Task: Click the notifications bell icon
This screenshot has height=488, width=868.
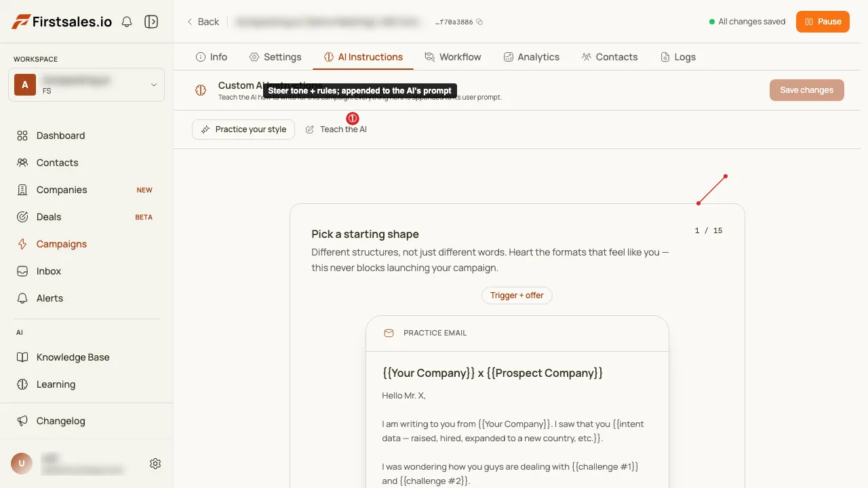Action: [127, 22]
